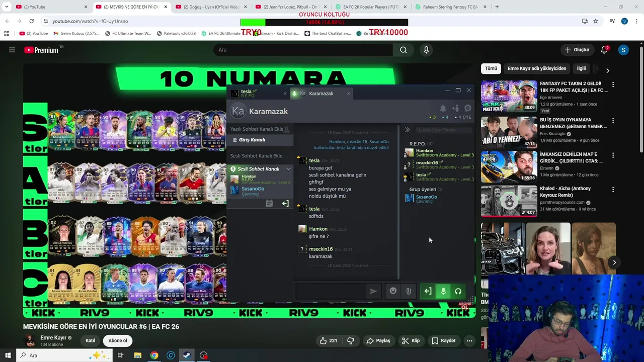The height and width of the screenshot is (362, 644).
Task: Open options for FANTASY FC TAKIM 2 video
Action: [613, 84]
